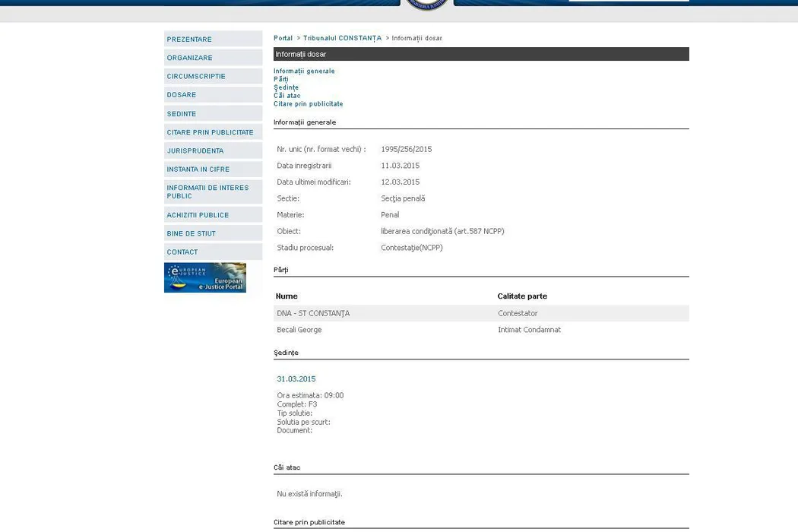Open the ORGANIZARE sidebar section

[x=190, y=58]
